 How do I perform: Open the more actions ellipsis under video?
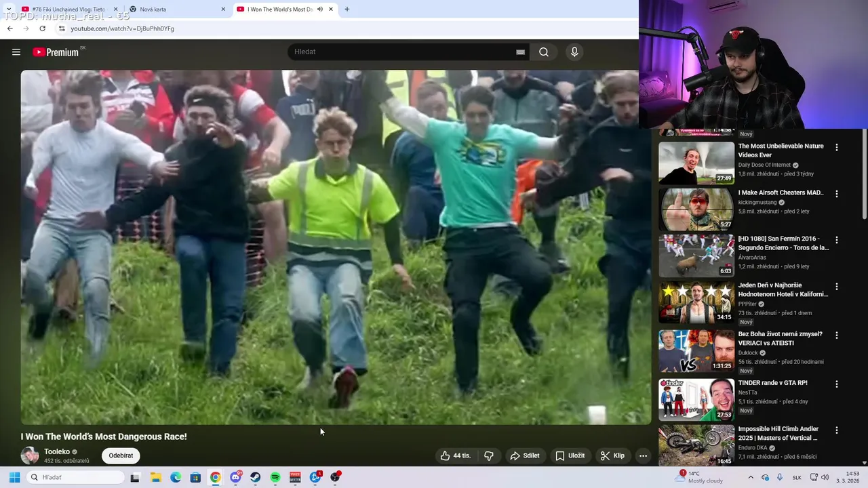pos(643,456)
